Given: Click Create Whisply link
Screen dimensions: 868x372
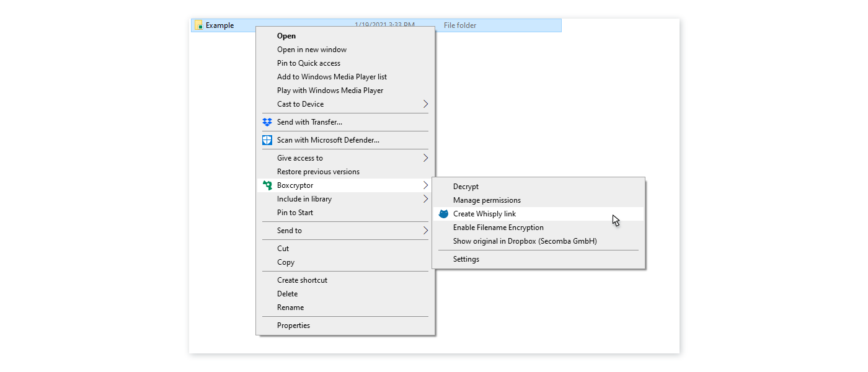Looking at the screenshot, I should click(538, 214).
